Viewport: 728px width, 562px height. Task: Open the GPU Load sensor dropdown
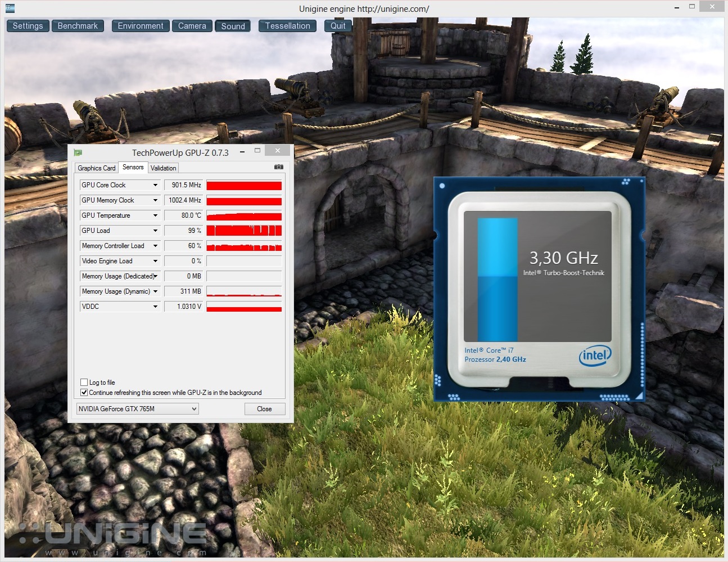point(156,231)
